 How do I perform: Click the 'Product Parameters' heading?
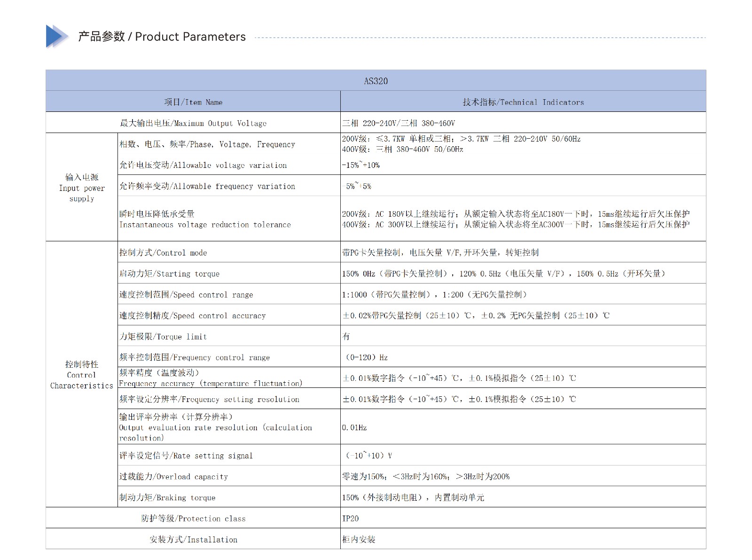(x=162, y=37)
